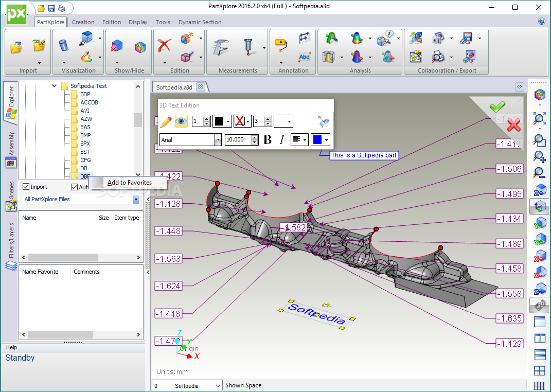The width and height of the screenshot is (551, 392).
Task: Open the empty dropdown after the 3 field
Action: pyautogui.click(x=283, y=121)
